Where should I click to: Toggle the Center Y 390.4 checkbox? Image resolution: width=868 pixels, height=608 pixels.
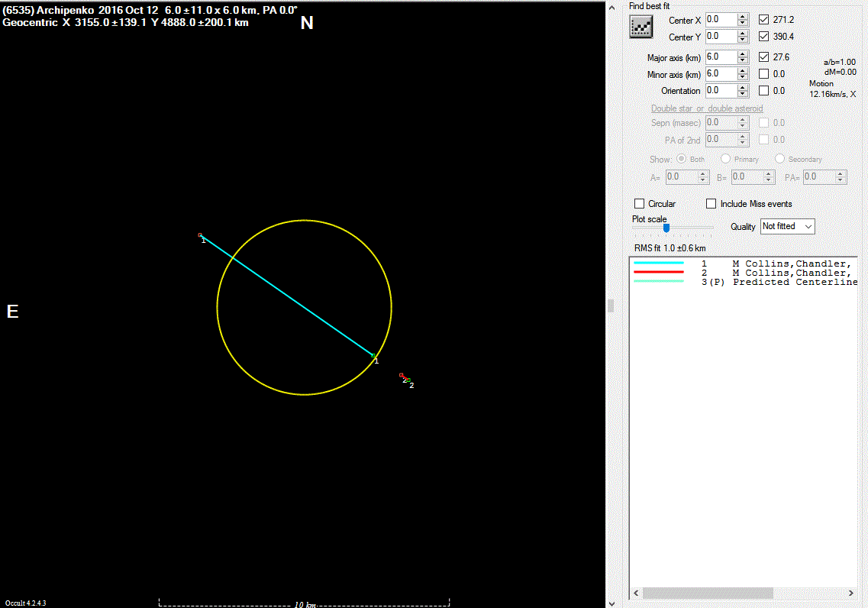click(x=764, y=37)
